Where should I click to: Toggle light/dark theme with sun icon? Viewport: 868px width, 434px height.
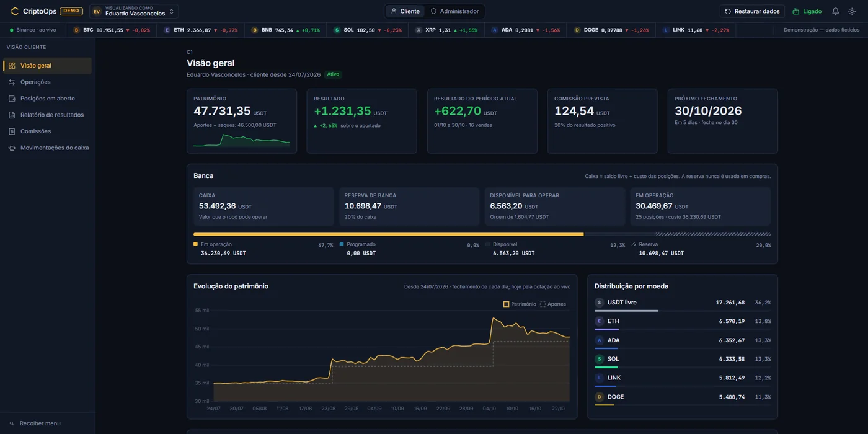852,11
